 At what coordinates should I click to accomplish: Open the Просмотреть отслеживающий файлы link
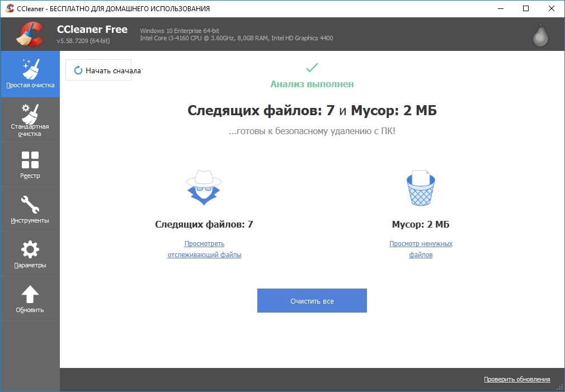204,249
